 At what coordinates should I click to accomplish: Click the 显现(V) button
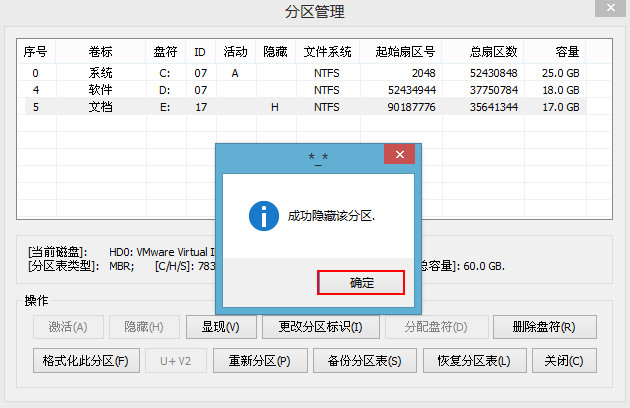click(220, 327)
